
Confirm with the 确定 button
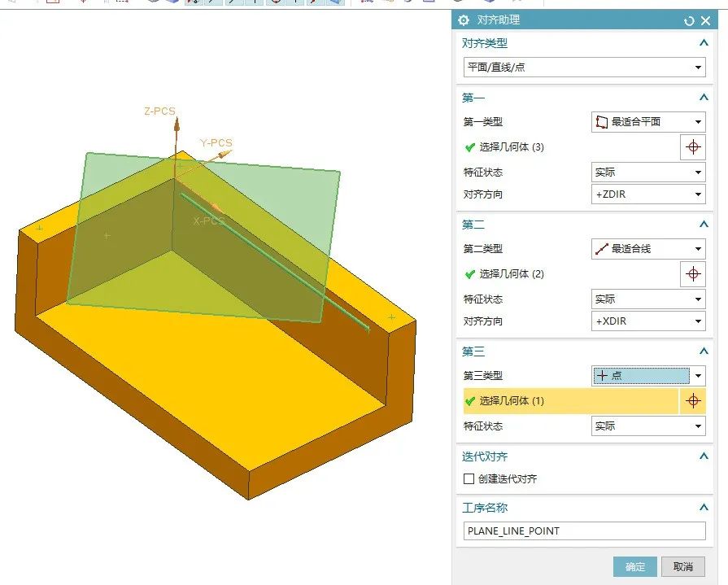click(634, 566)
